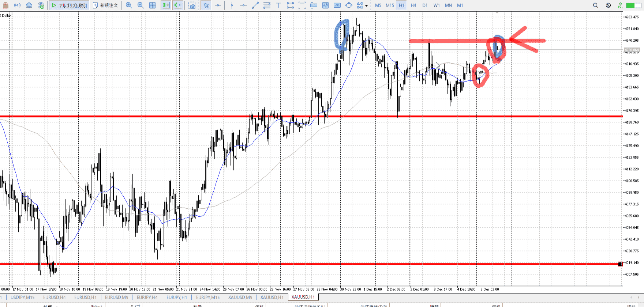
Task: Draw a trendline with the trendline tool
Action: [255, 5]
